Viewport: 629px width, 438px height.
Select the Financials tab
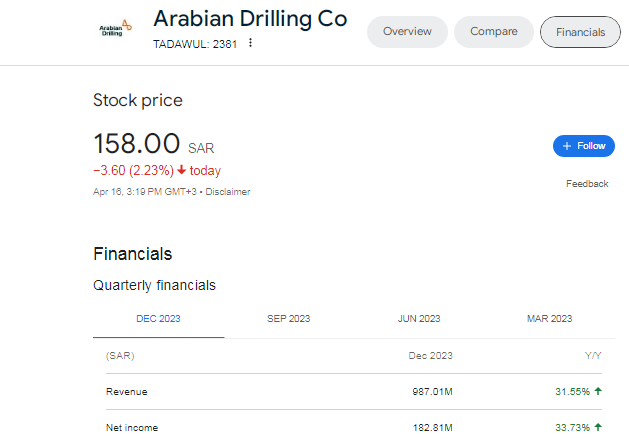[x=580, y=32]
